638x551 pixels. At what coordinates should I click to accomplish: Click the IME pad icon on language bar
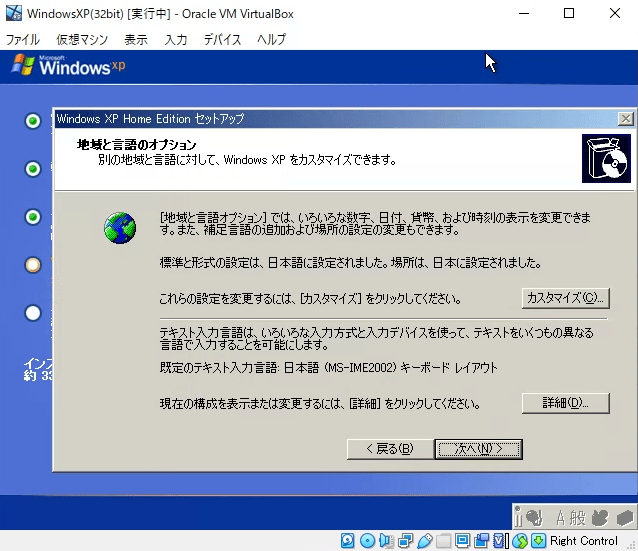[x=534, y=518]
